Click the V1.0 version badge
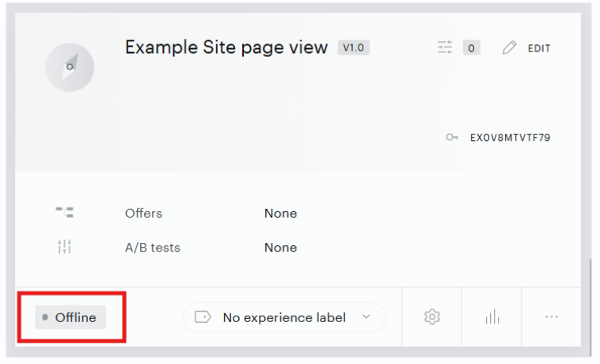 (354, 47)
